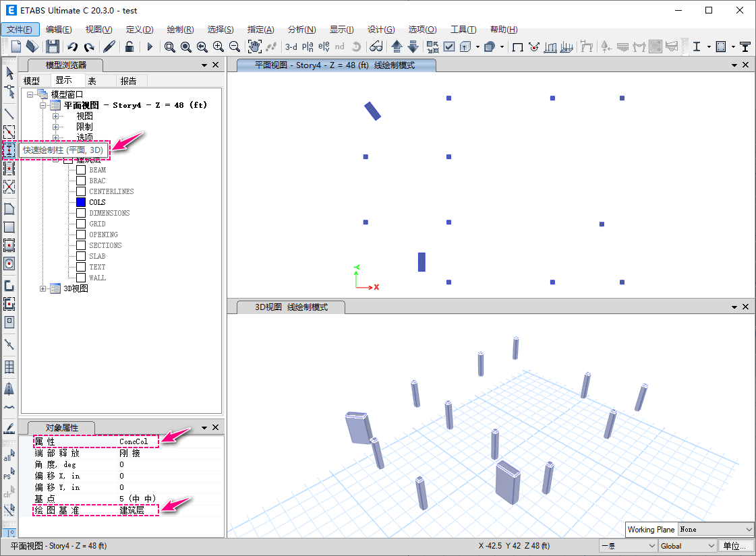The image size is (756, 556).
Task: Select the Quick Draw Columns tool
Action: point(9,150)
